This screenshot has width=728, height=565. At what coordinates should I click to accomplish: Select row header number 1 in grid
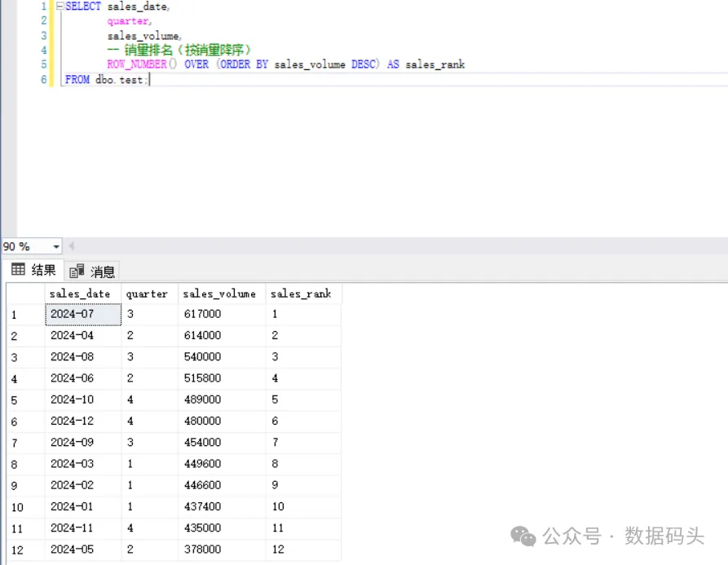click(x=26, y=315)
